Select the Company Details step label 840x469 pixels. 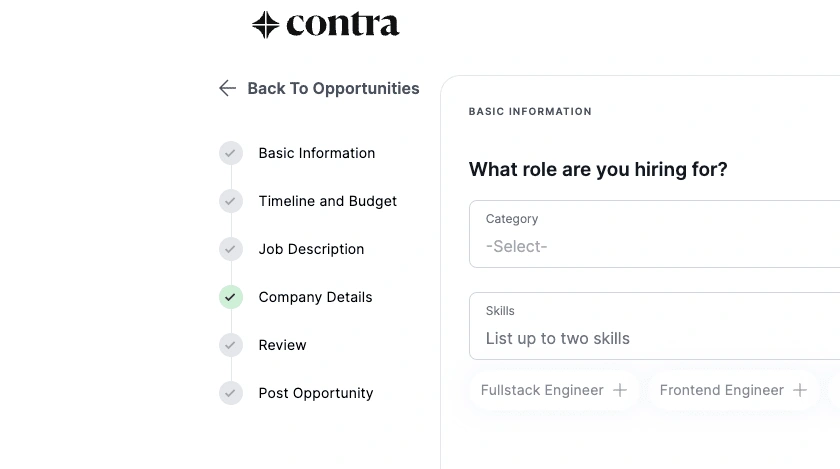pyautogui.click(x=315, y=297)
